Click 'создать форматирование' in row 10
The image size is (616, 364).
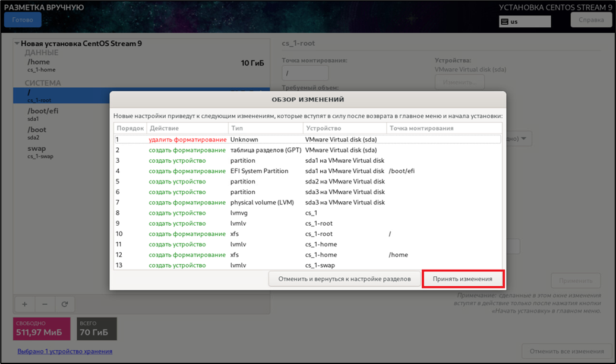click(x=187, y=233)
